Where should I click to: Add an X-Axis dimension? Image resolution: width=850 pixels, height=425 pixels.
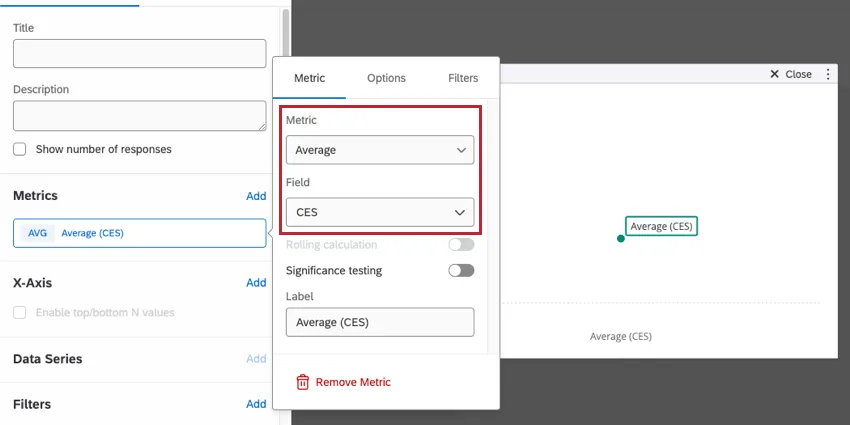(256, 283)
